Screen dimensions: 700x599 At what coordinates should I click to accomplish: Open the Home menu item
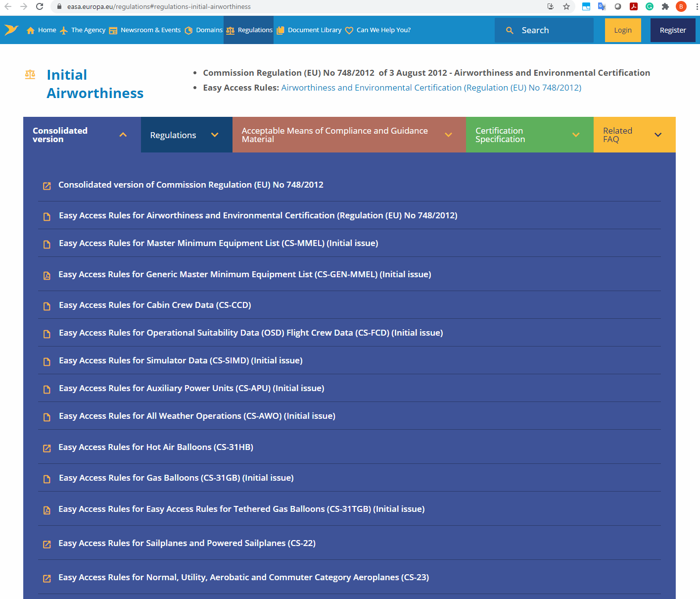[47, 30]
